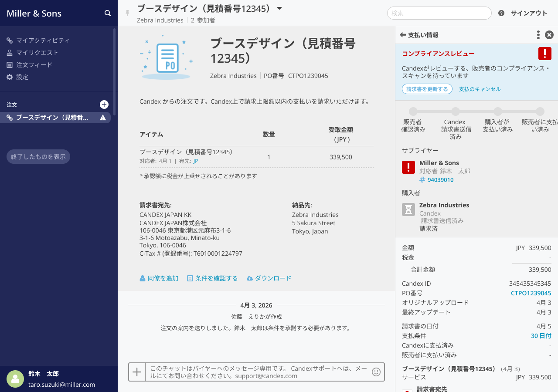Close the payment information panel
Image resolution: width=558 pixels, height=392 pixels.
pos(549,35)
